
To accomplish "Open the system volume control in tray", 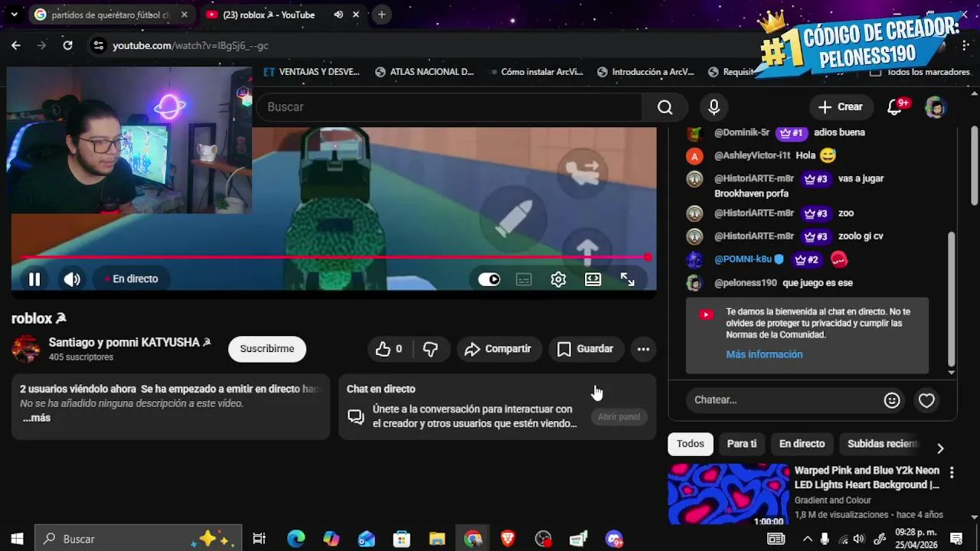I will 859,539.
